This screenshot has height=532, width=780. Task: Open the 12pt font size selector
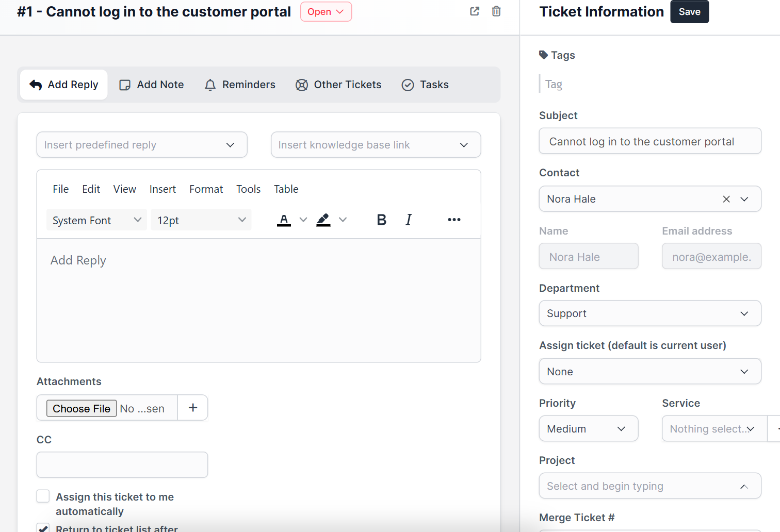pos(201,220)
